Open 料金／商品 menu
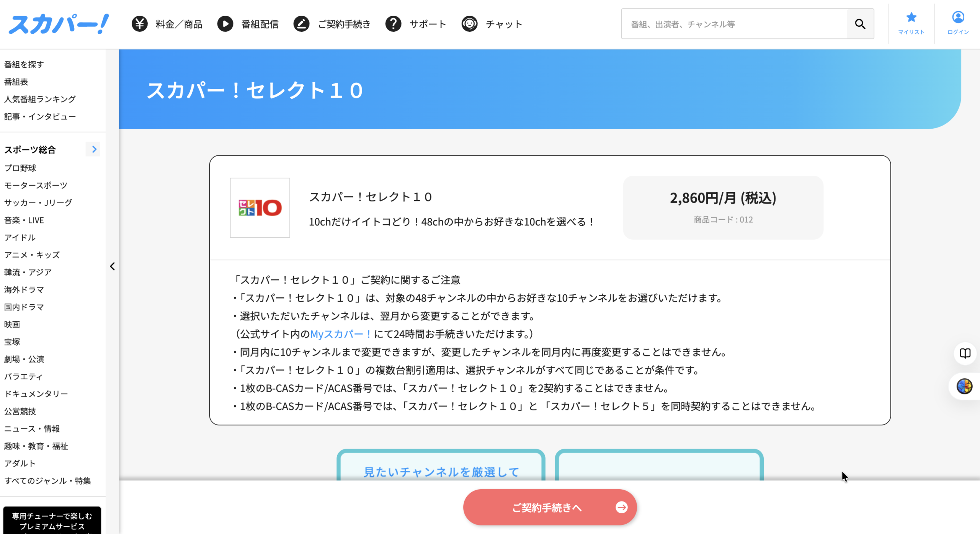The height and width of the screenshot is (534, 980). 179,24
